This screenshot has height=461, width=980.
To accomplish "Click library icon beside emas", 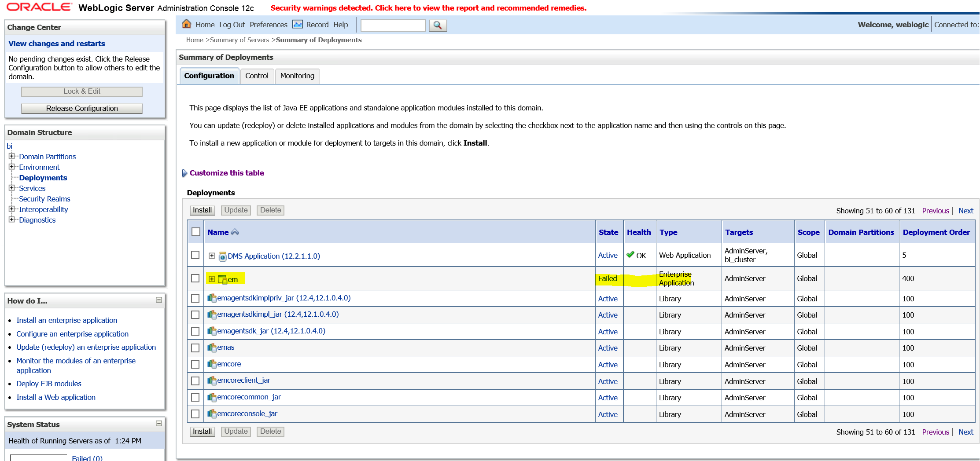I will tap(212, 348).
